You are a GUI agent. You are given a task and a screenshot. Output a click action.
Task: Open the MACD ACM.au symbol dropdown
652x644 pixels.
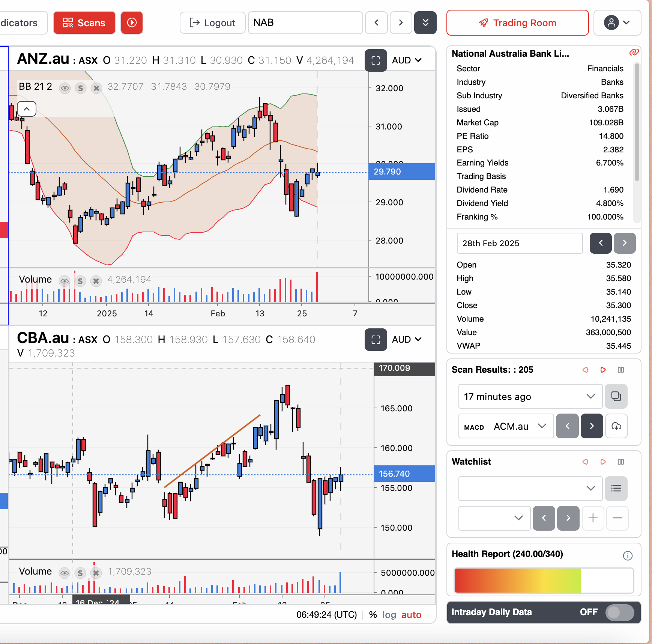pyautogui.click(x=542, y=426)
